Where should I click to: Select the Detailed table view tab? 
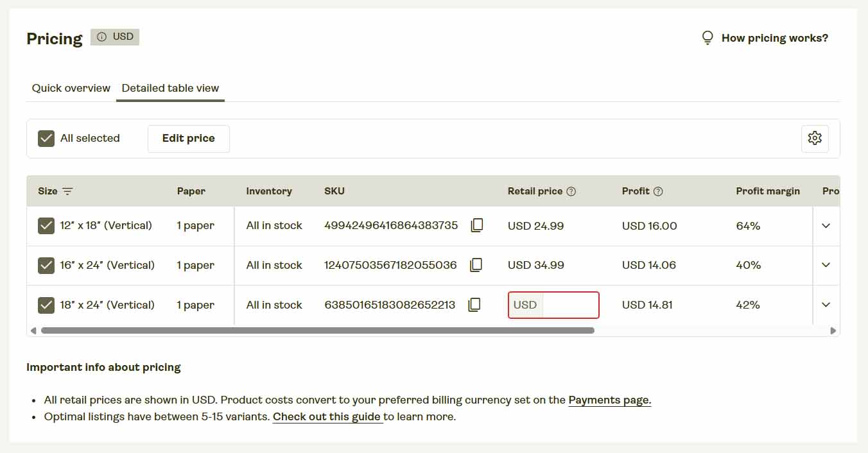(170, 88)
